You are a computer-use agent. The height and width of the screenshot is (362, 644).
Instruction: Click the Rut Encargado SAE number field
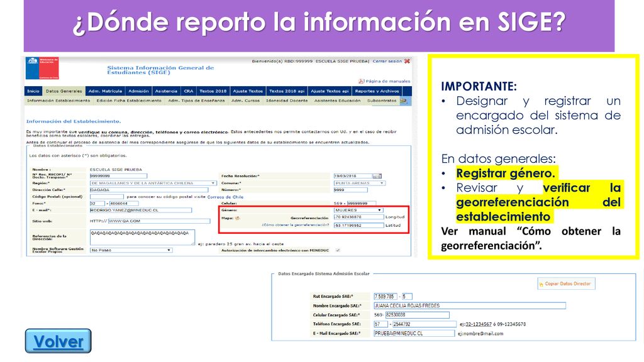386,297
